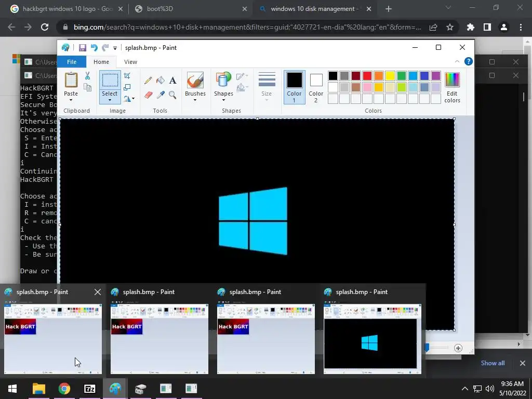Click the Save icon in quick access toolbar

click(83, 48)
